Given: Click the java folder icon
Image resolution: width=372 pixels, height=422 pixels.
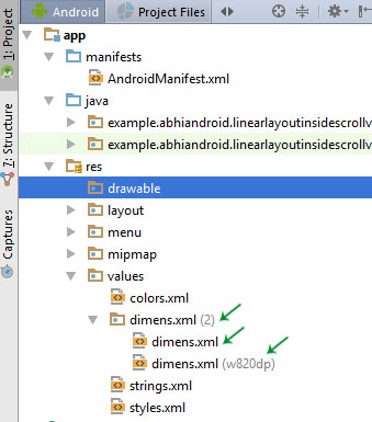Looking at the screenshot, I should coord(73,100).
